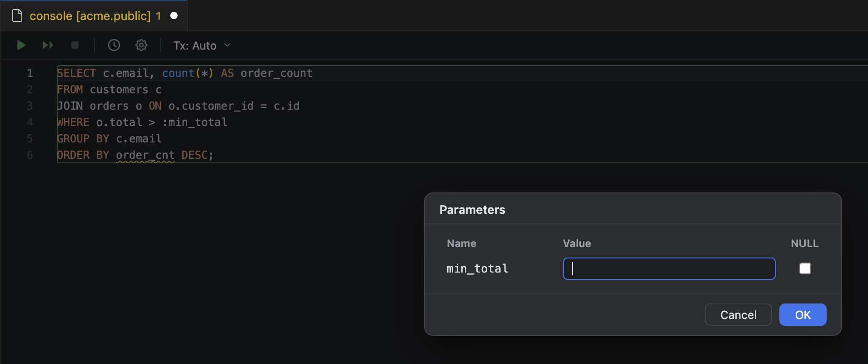The image size is (868, 364).
Task: Run the query with Execute icon
Action: 21,45
